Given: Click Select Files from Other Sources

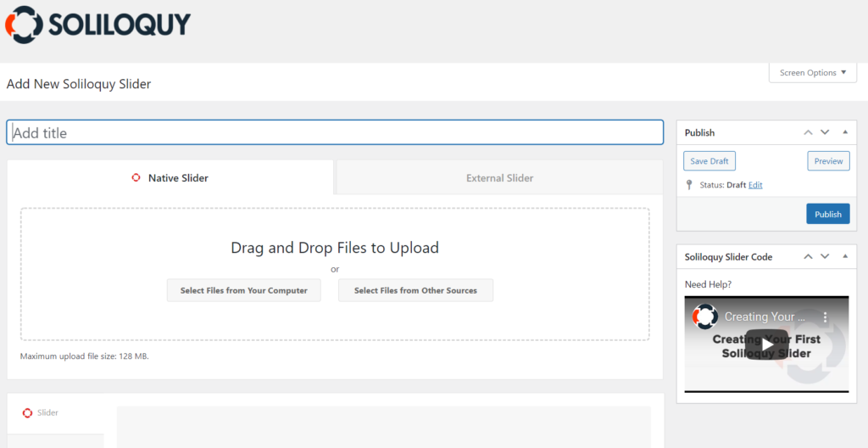Looking at the screenshot, I should [415, 290].
